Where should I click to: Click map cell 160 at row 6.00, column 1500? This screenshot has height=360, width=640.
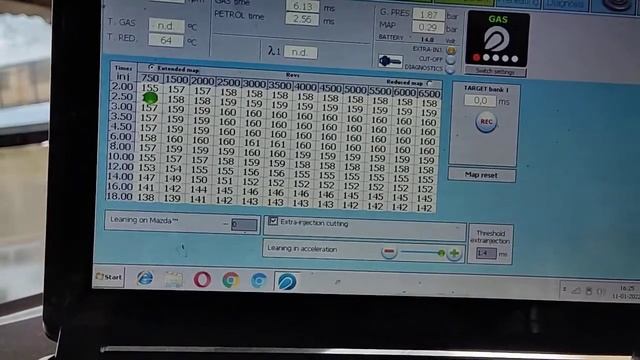174,139
